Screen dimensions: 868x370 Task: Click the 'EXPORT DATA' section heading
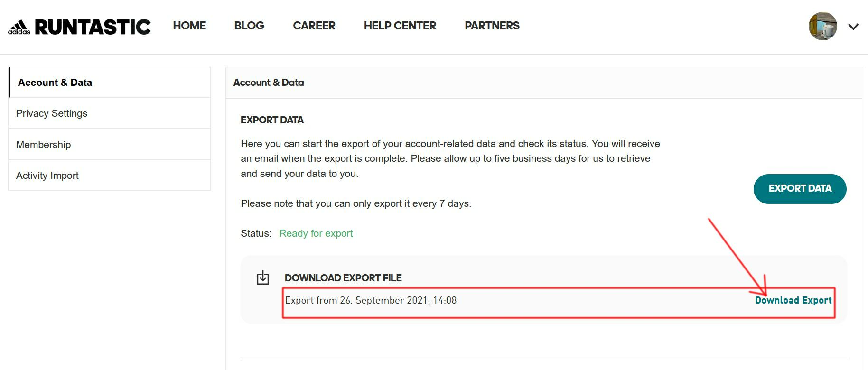tap(272, 120)
